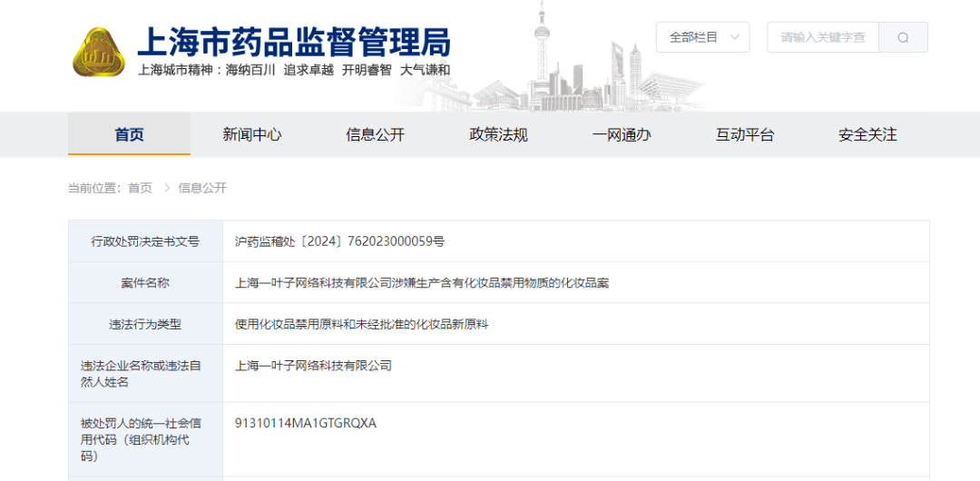This screenshot has width=980, height=481.
Task: Open the 互动平台 navigation tab
Action: coord(745,134)
